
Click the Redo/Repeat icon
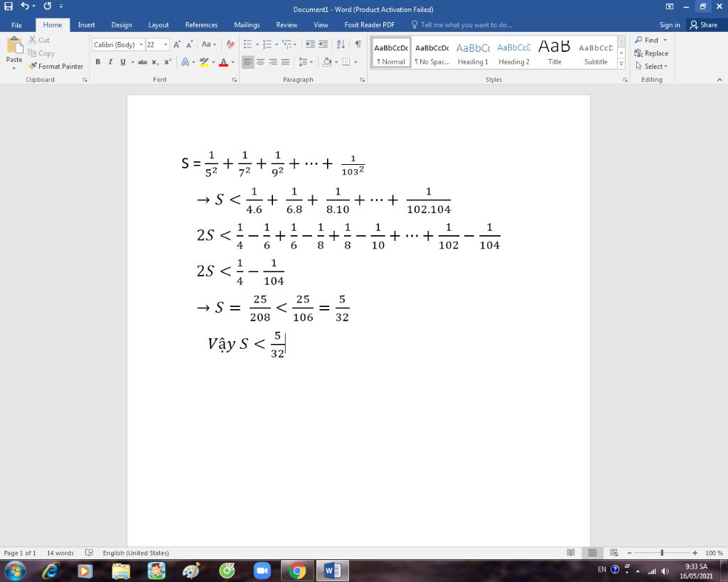pos(48,6)
